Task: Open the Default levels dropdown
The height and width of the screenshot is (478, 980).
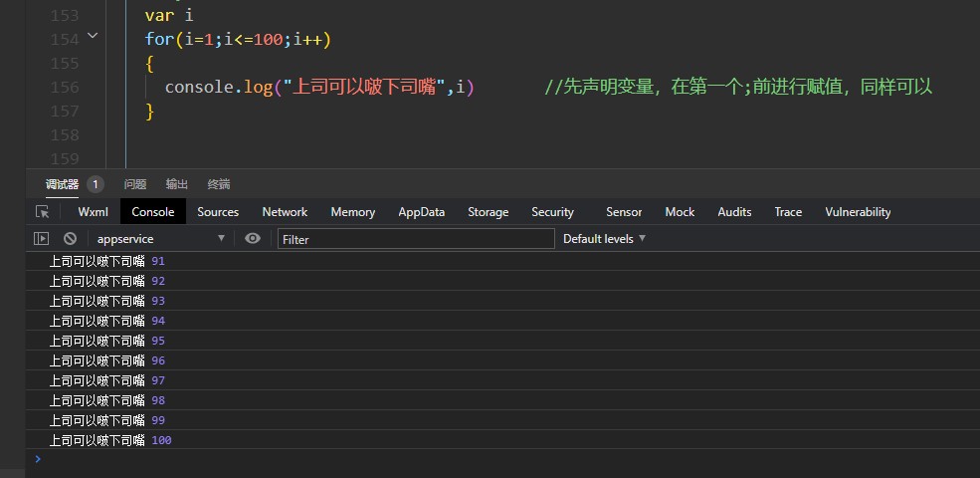Action: (604, 238)
